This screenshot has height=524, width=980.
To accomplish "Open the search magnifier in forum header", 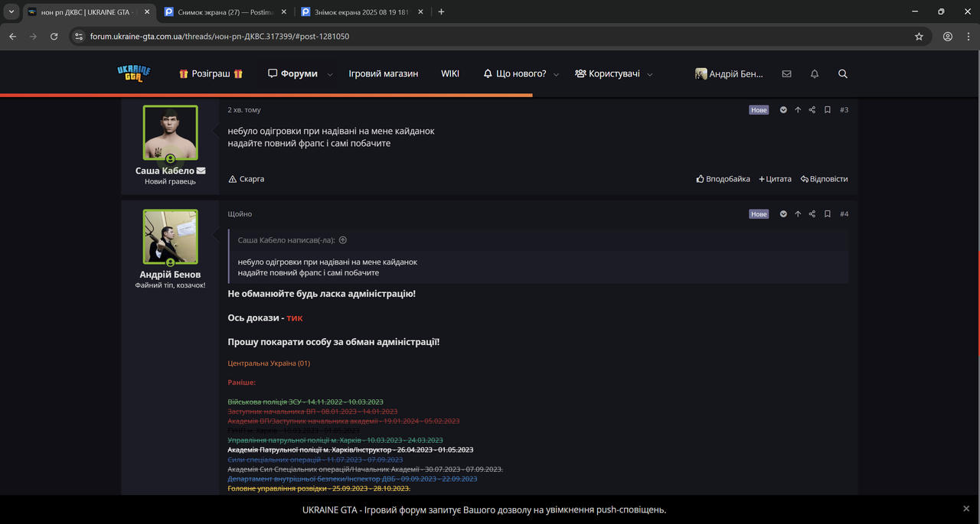I will (843, 74).
